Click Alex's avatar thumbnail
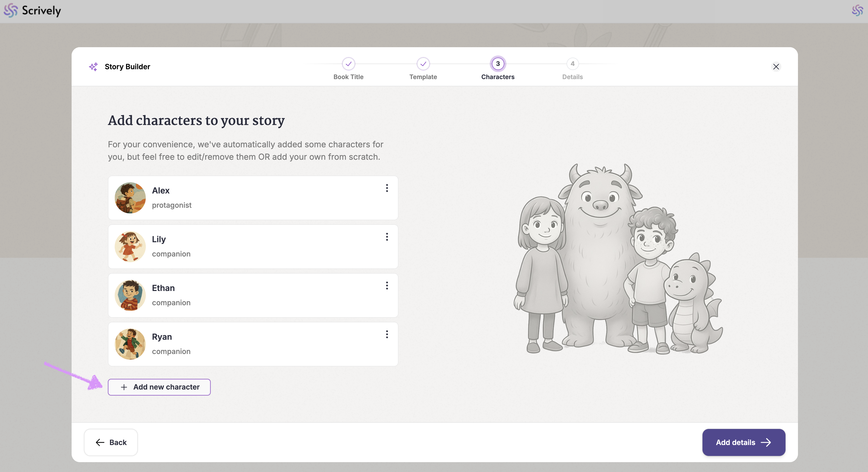The image size is (868, 472). [x=130, y=198]
